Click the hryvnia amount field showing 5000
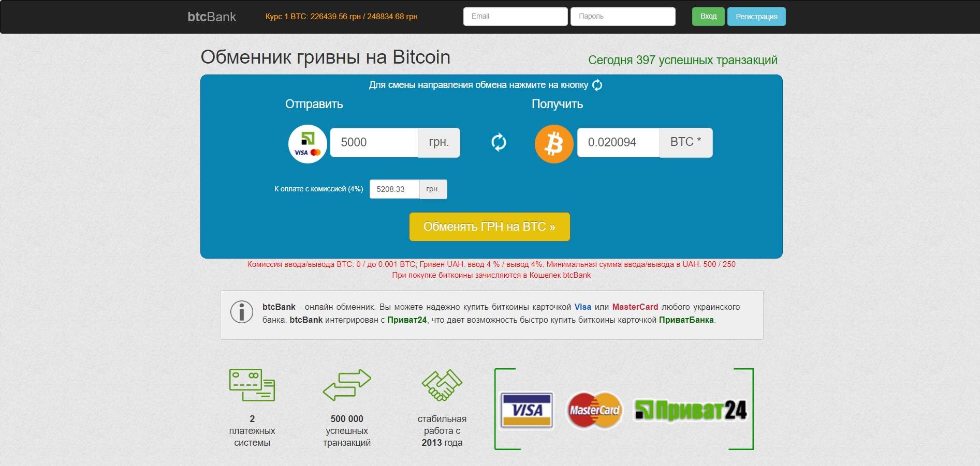980x466 pixels. [374, 143]
